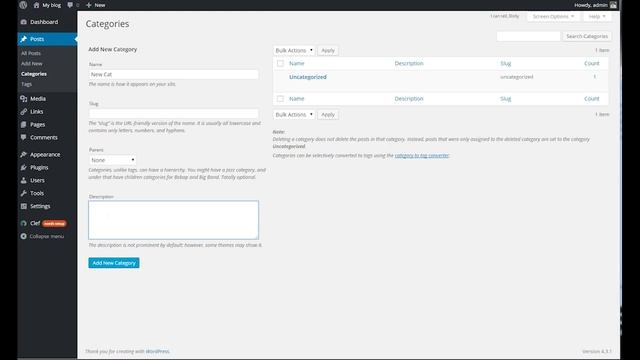Click the Clef plugin icon

24,223
